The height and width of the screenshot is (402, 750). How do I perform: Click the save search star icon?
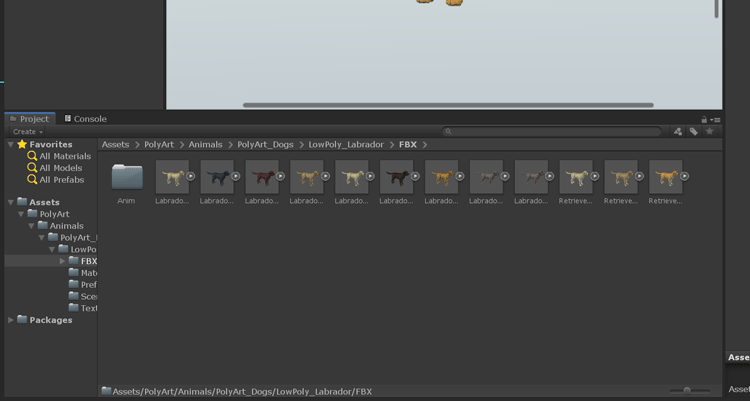710,131
